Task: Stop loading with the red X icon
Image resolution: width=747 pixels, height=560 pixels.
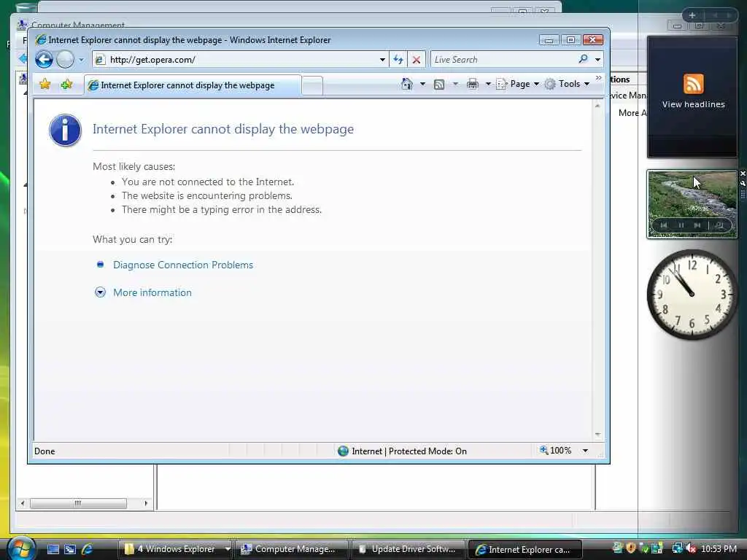Action: pyautogui.click(x=416, y=60)
